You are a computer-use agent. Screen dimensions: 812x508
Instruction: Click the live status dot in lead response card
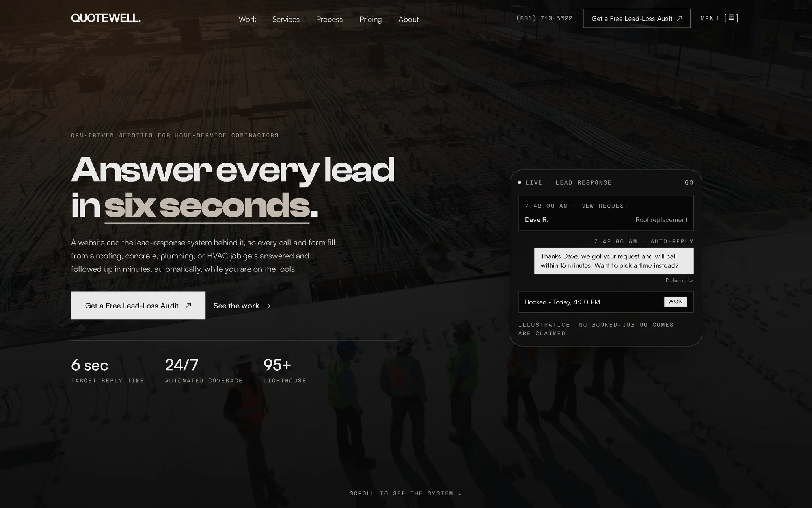pyautogui.click(x=520, y=182)
